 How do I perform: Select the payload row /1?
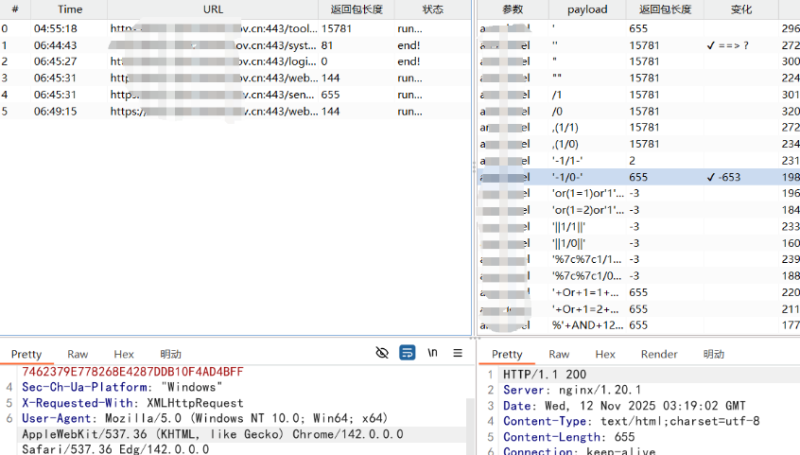[638, 95]
